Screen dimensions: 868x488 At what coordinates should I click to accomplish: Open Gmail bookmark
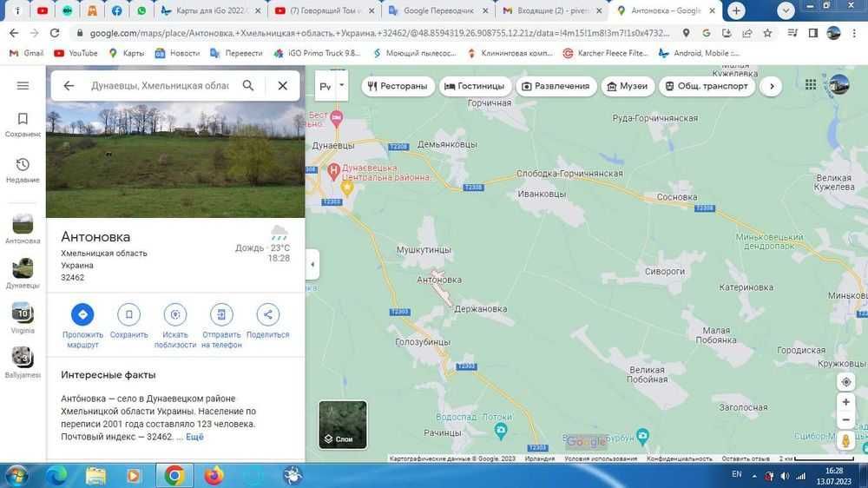[27, 53]
